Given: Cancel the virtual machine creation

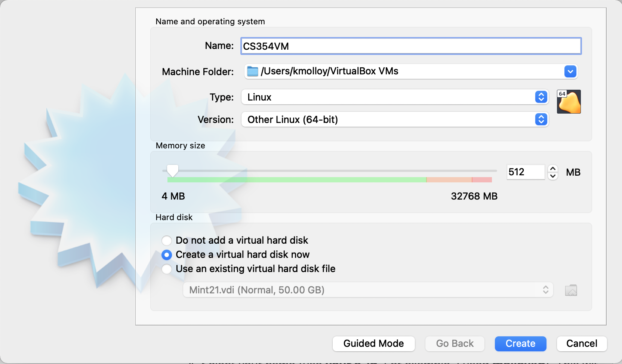Looking at the screenshot, I should [582, 343].
